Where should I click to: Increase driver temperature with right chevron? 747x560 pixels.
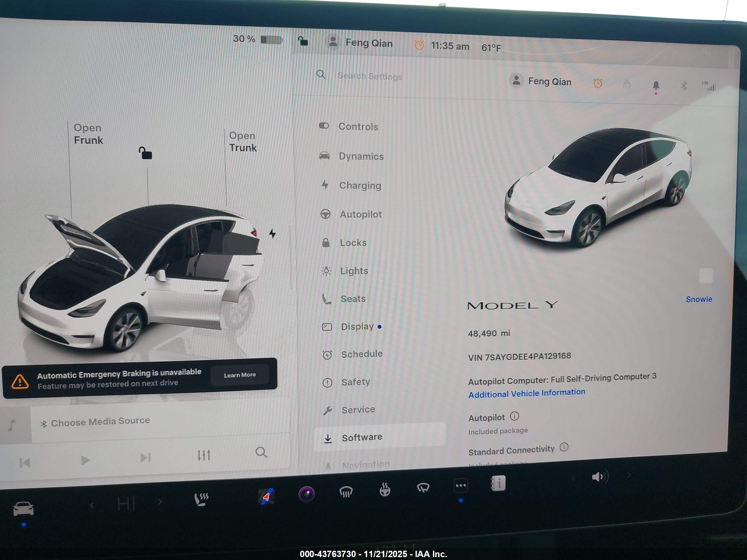coord(160,502)
